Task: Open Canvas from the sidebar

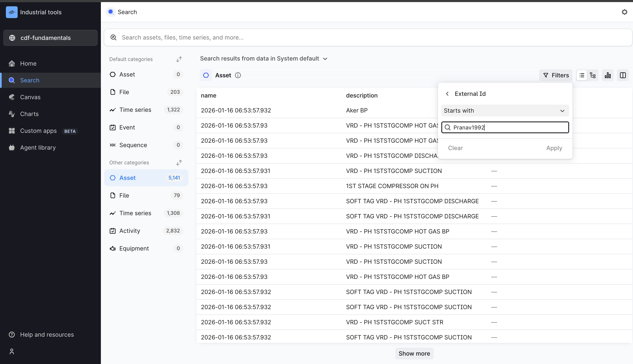Action: pyautogui.click(x=30, y=97)
